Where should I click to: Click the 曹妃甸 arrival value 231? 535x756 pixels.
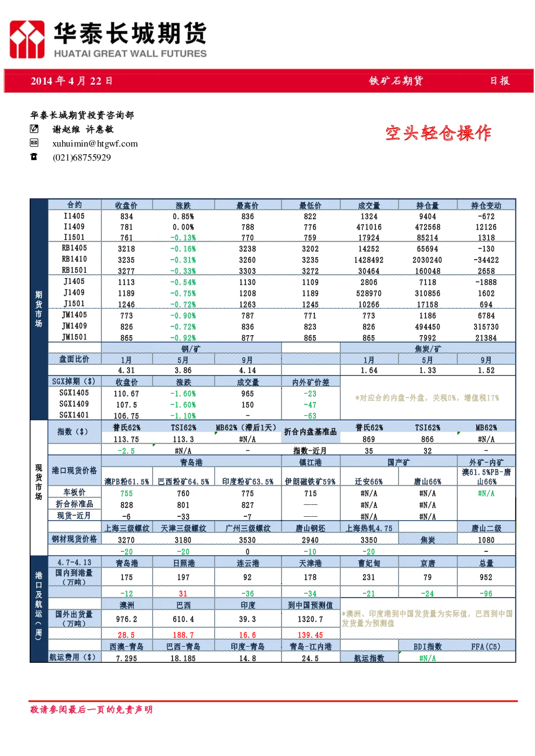pos(369,577)
